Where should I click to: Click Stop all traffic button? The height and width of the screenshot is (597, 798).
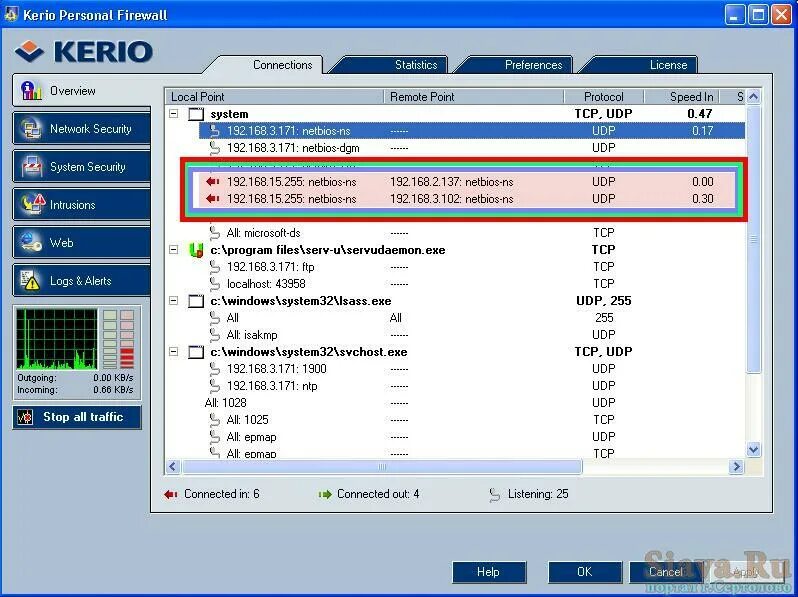[77, 417]
